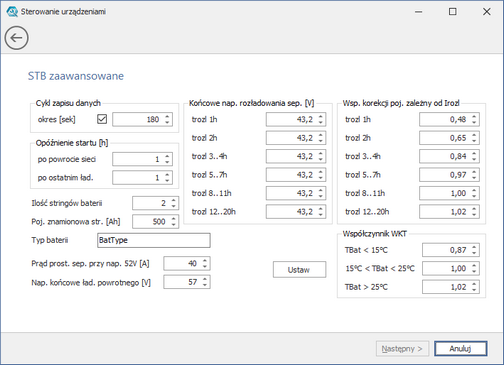The width and height of the screenshot is (504, 365).
Task: Click the Anuluj button
Action: pos(461,349)
